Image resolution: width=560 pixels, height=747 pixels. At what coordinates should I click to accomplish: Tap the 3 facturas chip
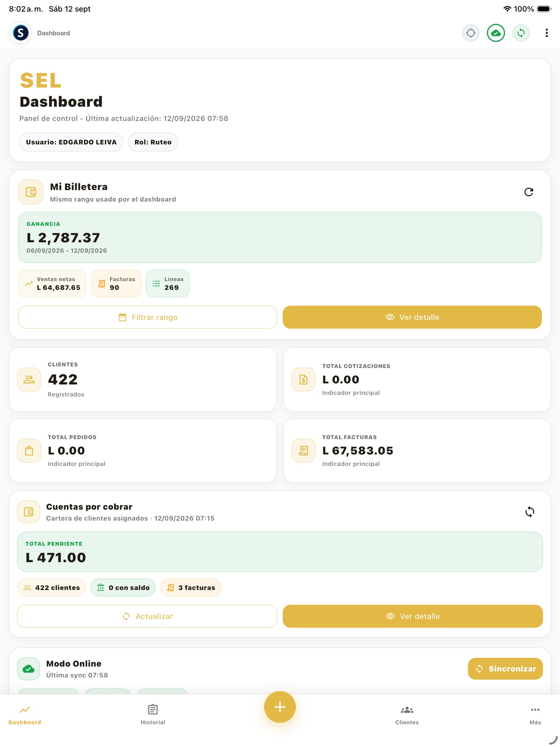click(x=191, y=588)
